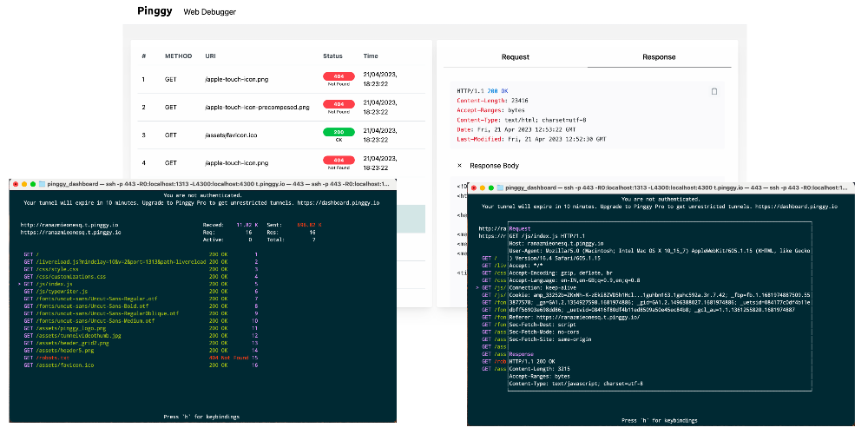Click the Host header line in right terminal
This screenshot has width=868, height=434.
[x=556, y=244]
